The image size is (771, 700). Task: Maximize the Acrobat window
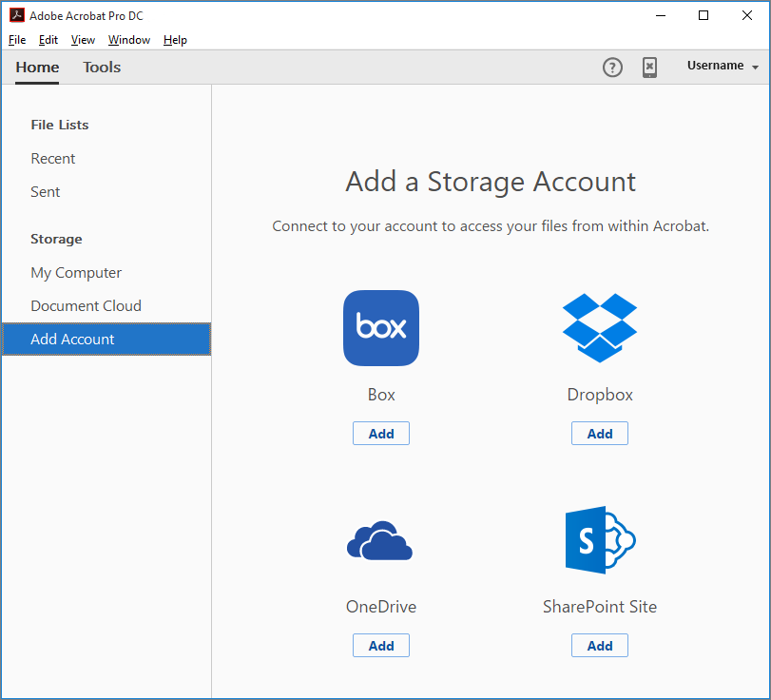tap(704, 15)
